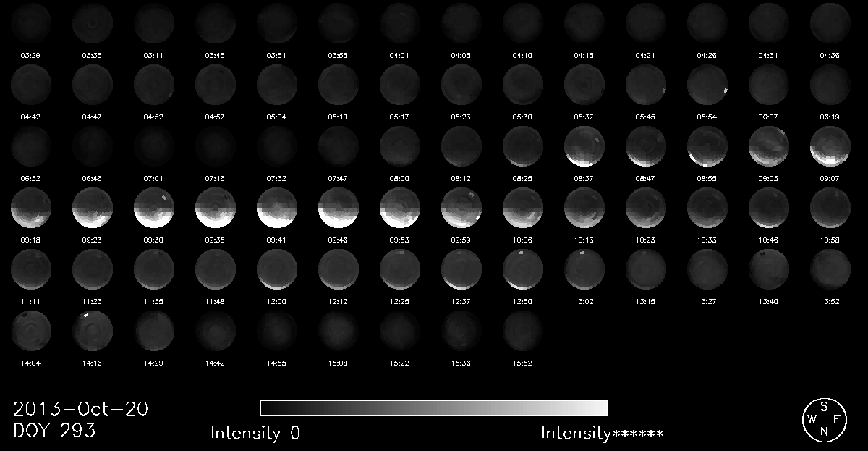Click the dark disk image at 07:01

point(153,147)
